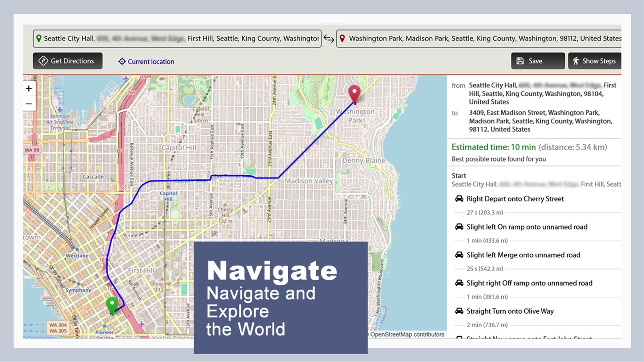Viewport: 644px width, 362px height.
Task: Save the current route
Action: click(537, 60)
